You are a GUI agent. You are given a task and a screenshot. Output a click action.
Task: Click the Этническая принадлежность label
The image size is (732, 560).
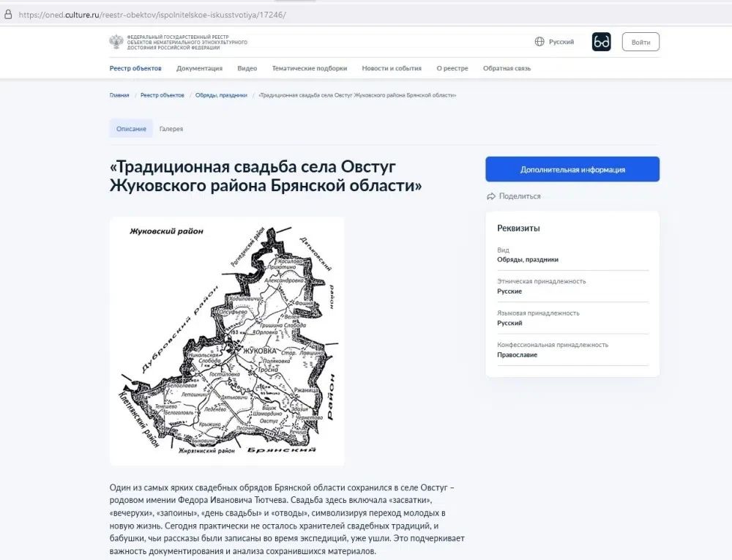pyautogui.click(x=541, y=281)
